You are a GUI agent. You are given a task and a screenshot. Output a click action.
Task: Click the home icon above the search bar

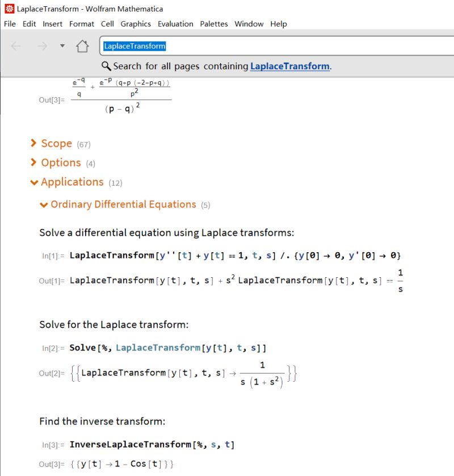coord(82,46)
